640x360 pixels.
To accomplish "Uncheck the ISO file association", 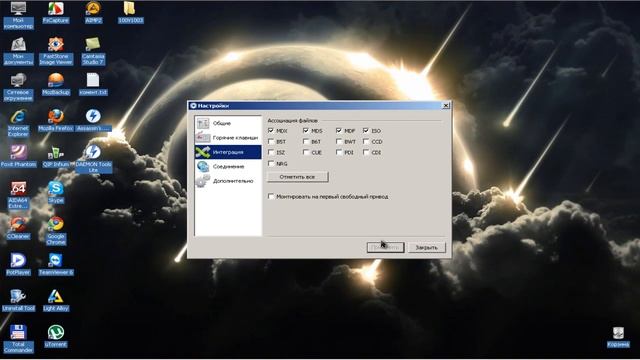I will (366, 131).
